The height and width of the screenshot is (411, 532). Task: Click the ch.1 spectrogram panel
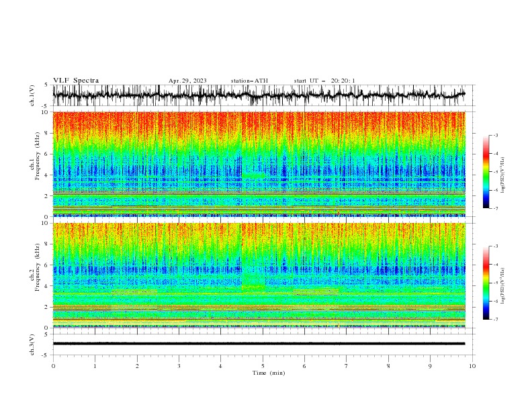[259, 164]
